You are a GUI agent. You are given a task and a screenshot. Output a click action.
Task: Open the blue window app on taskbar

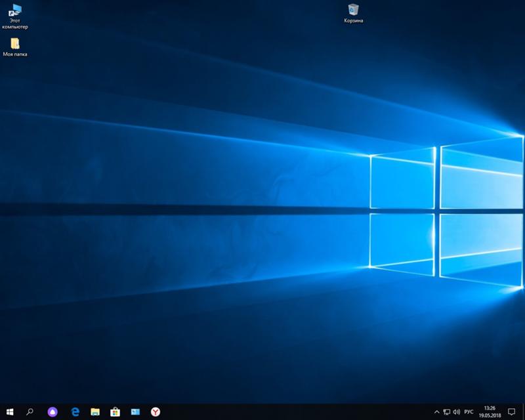pos(135,412)
